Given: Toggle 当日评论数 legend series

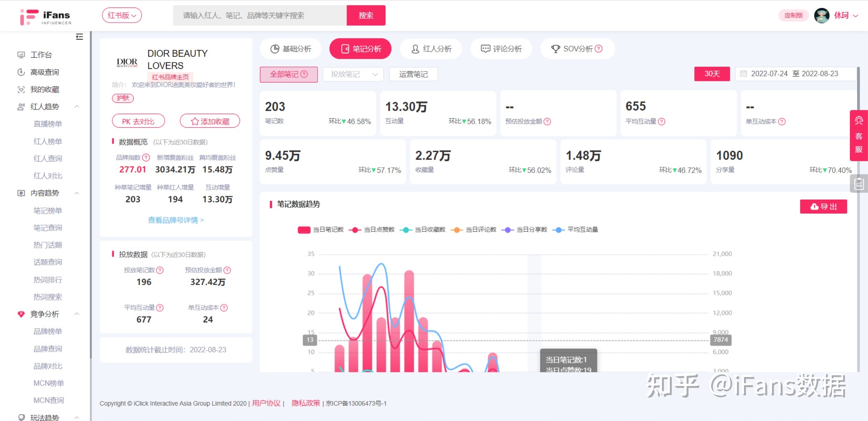Looking at the screenshot, I should tap(473, 230).
